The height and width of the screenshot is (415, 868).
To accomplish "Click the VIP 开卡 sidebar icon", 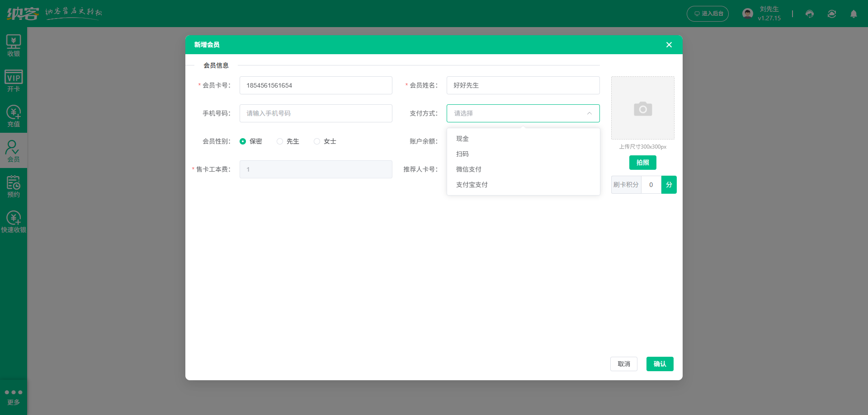I will [x=14, y=81].
